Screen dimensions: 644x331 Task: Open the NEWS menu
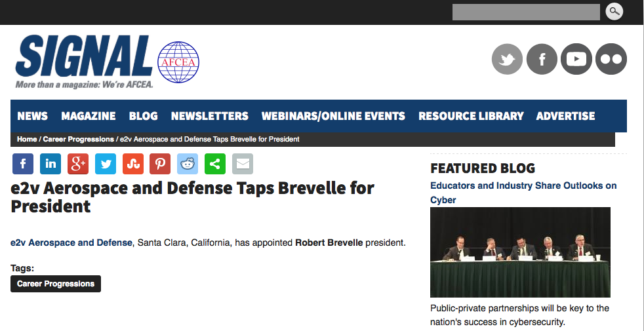point(32,116)
